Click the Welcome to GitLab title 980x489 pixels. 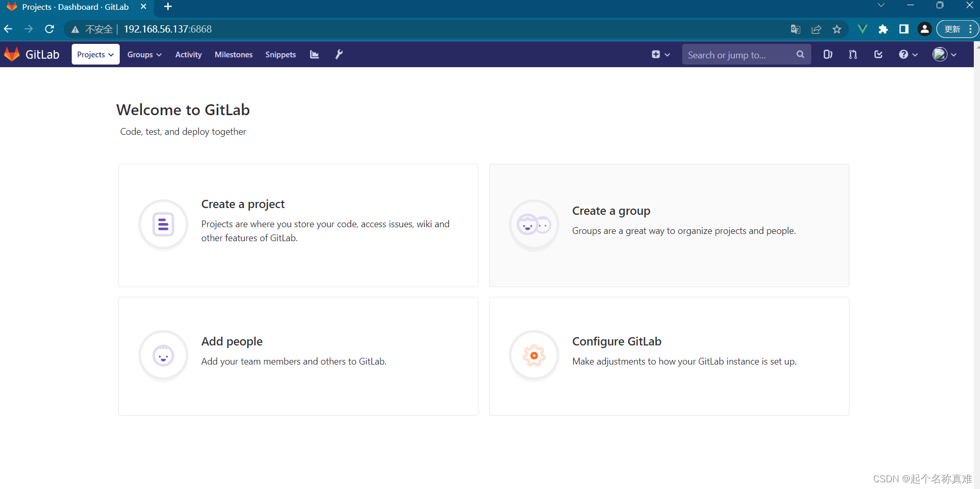pos(183,110)
